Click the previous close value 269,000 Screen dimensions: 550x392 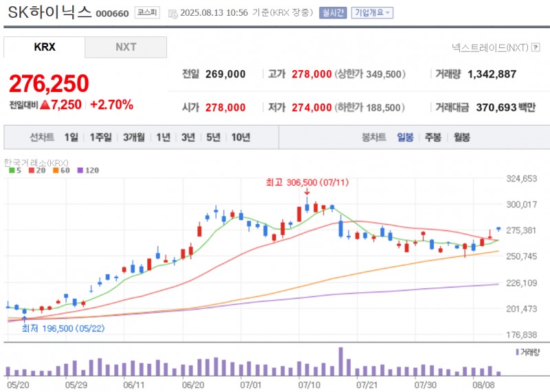pos(225,74)
